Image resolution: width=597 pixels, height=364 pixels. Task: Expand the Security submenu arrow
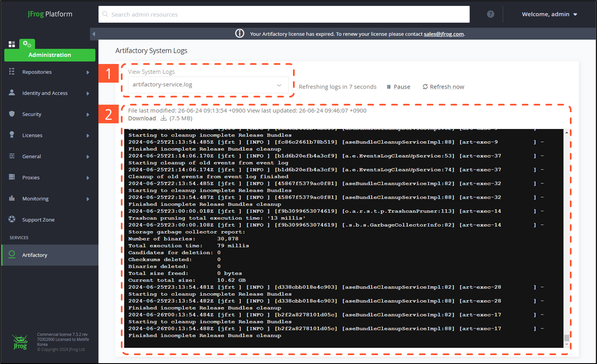pyautogui.click(x=88, y=114)
